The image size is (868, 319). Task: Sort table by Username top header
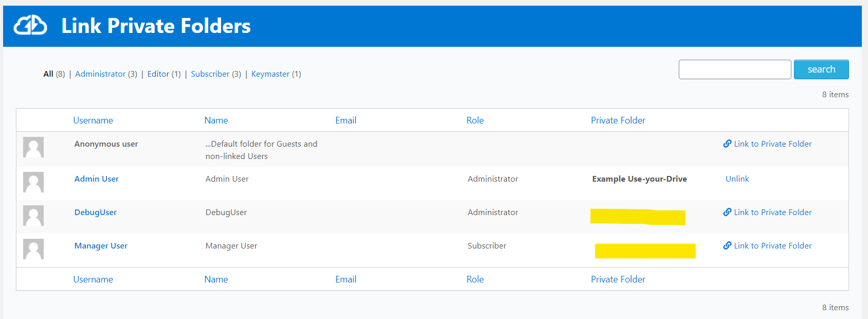93,120
